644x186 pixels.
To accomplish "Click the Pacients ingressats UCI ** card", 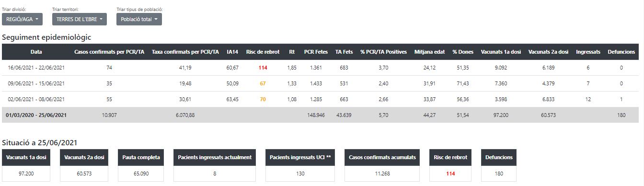I will (x=300, y=165).
